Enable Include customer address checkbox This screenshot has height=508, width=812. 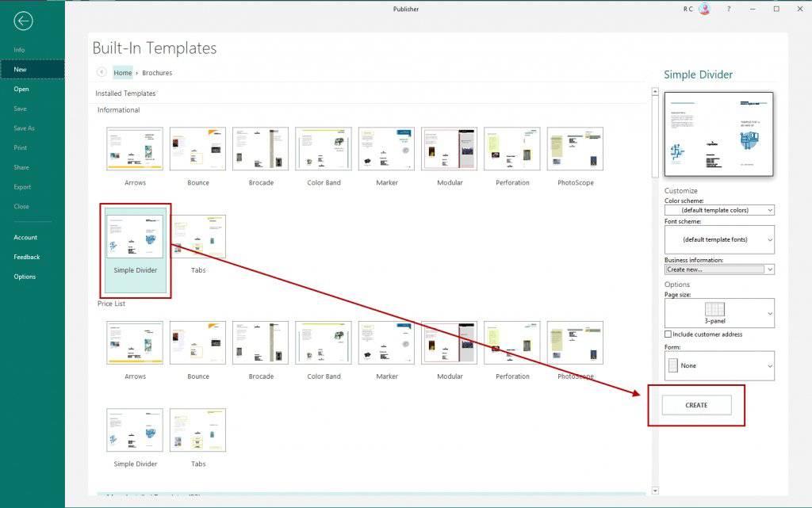click(668, 334)
